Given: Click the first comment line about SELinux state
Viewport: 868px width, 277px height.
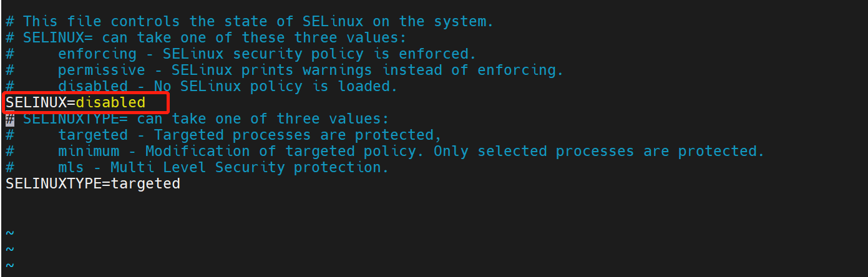Looking at the screenshot, I should pos(250,21).
